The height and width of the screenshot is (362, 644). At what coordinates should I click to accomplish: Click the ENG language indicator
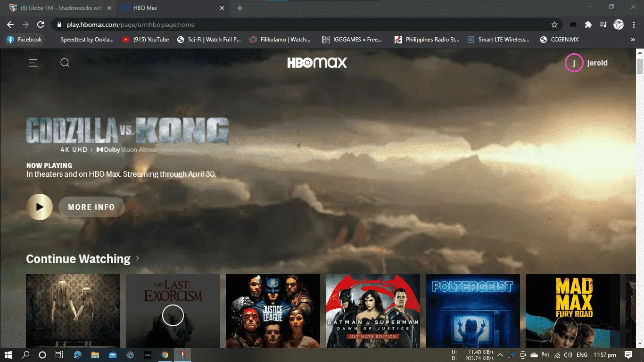(582, 355)
